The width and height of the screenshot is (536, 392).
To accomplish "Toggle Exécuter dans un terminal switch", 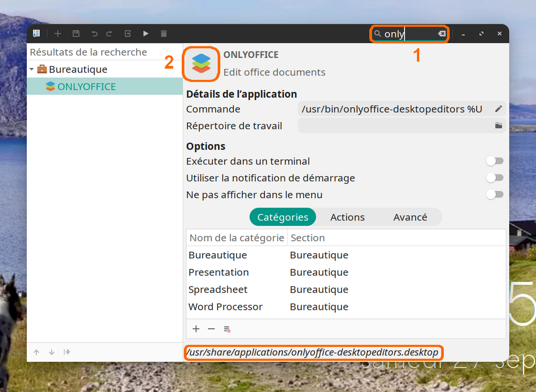I will 495,161.
